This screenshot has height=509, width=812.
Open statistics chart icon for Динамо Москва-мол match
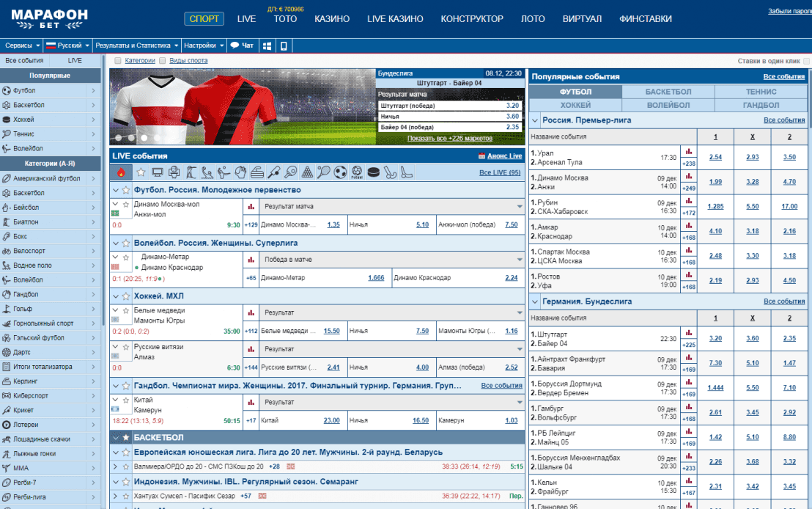click(251, 206)
